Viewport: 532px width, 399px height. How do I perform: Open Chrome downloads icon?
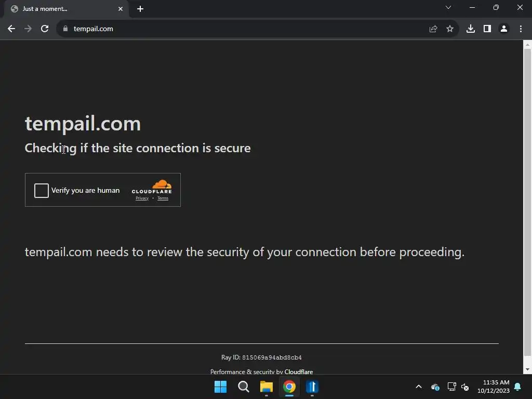471,29
